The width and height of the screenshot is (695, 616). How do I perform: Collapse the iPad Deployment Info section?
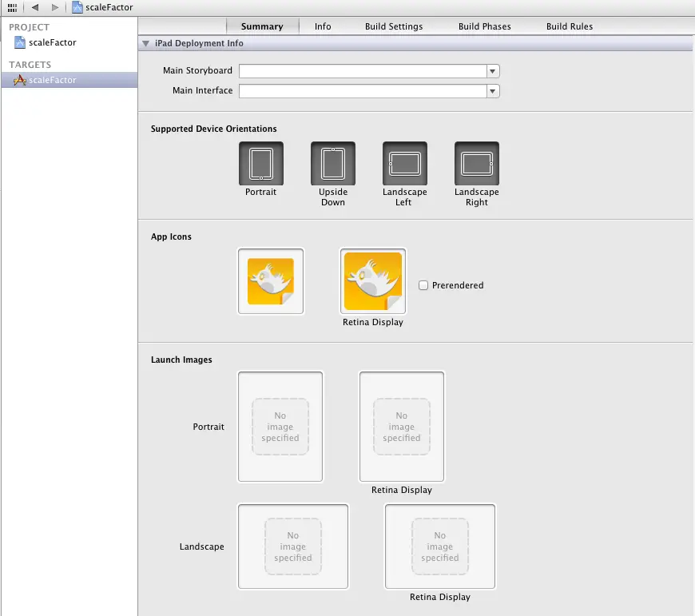[146, 44]
